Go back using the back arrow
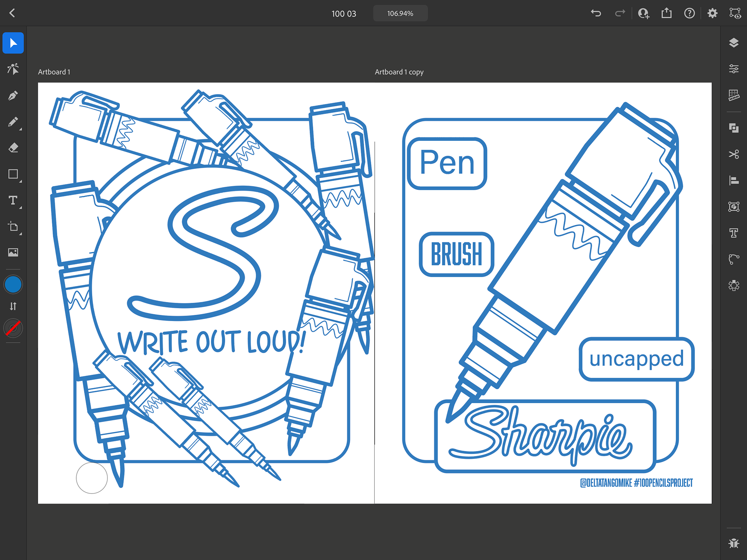Viewport: 747px width, 560px height. point(12,13)
